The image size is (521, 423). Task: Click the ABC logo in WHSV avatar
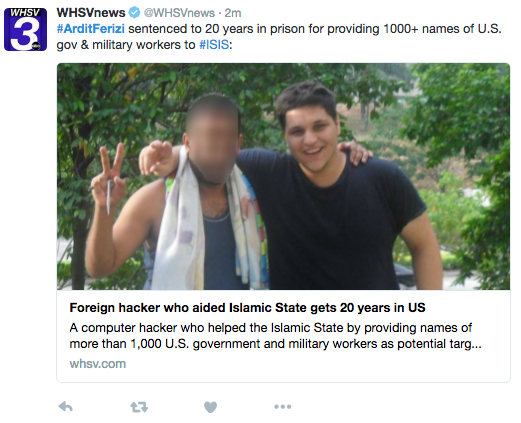pos(35,45)
